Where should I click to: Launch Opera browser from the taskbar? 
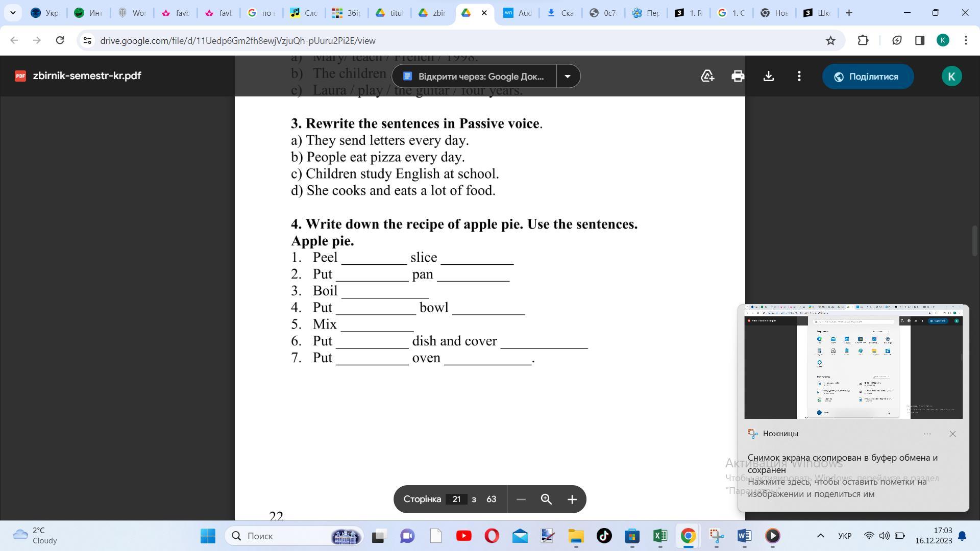pyautogui.click(x=492, y=536)
